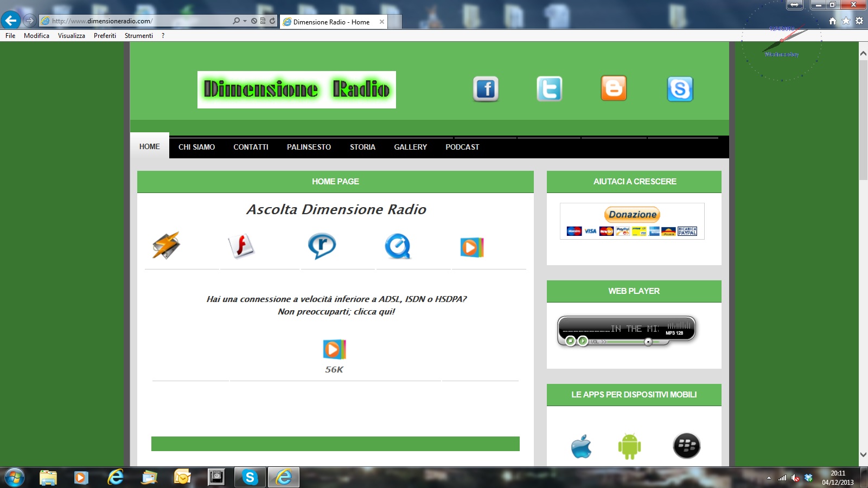Image resolution: width=868 pixels, height=488 pixels.
Task: Play the web player stream
Action: click(583, 341)
